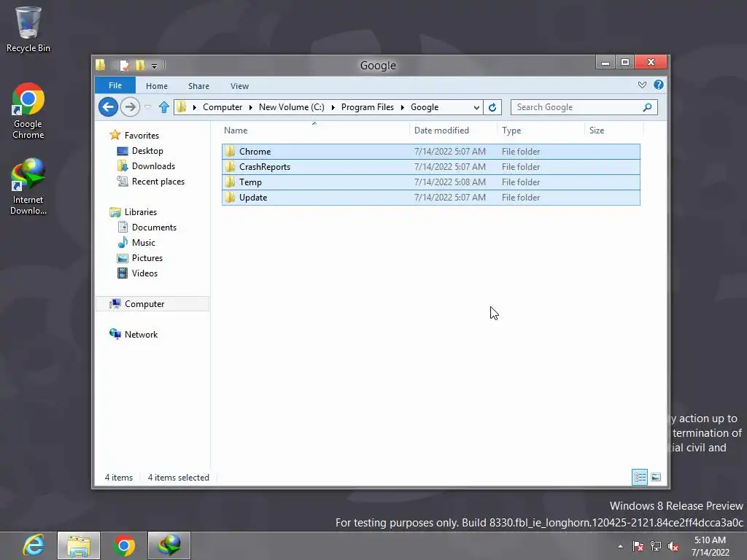Click Temp's date 7/14/2022 5:08 AM
The image size is (747, 560).
pos(449,182)
